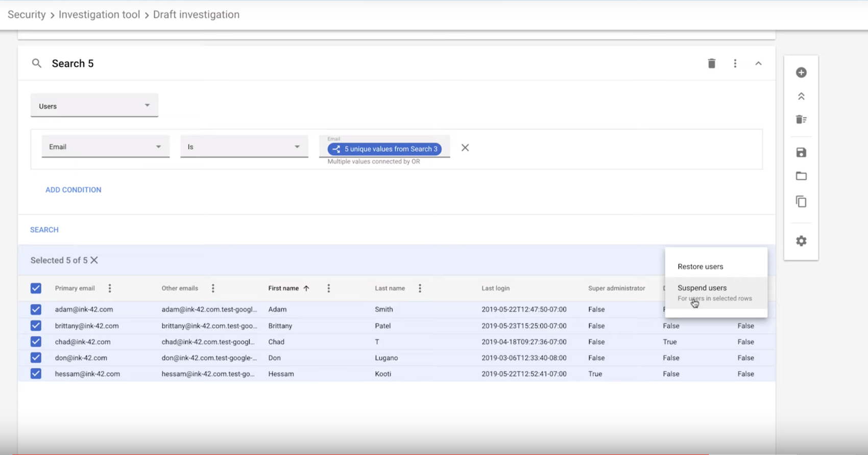
Task: Sort by the Last login column header
Action: 495,289
